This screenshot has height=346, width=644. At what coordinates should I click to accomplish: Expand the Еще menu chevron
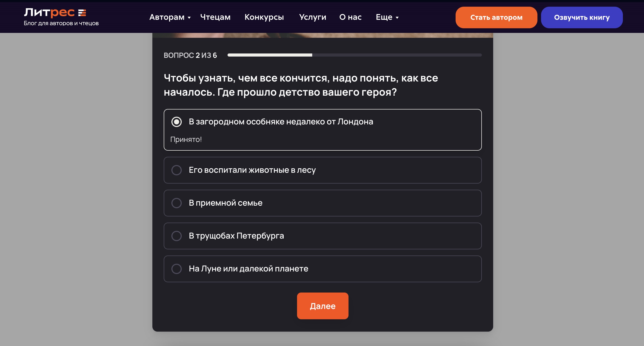pyautogui.click(x=397, y=18)
